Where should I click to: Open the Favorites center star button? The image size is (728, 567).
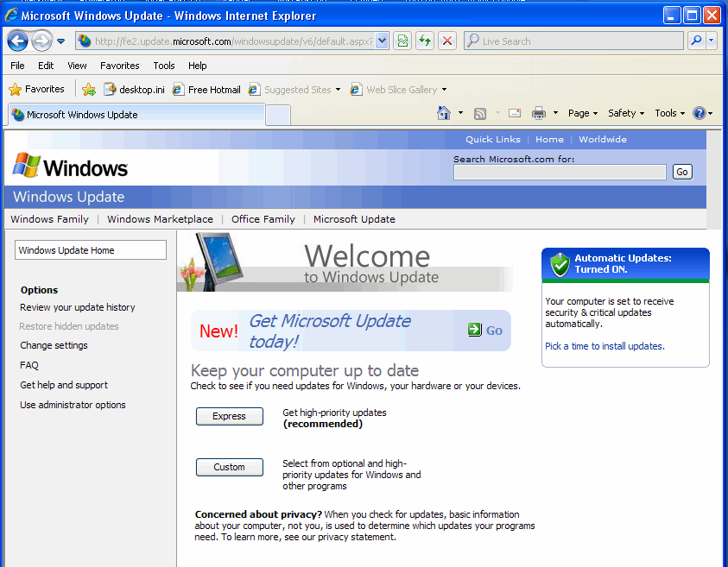36,89
